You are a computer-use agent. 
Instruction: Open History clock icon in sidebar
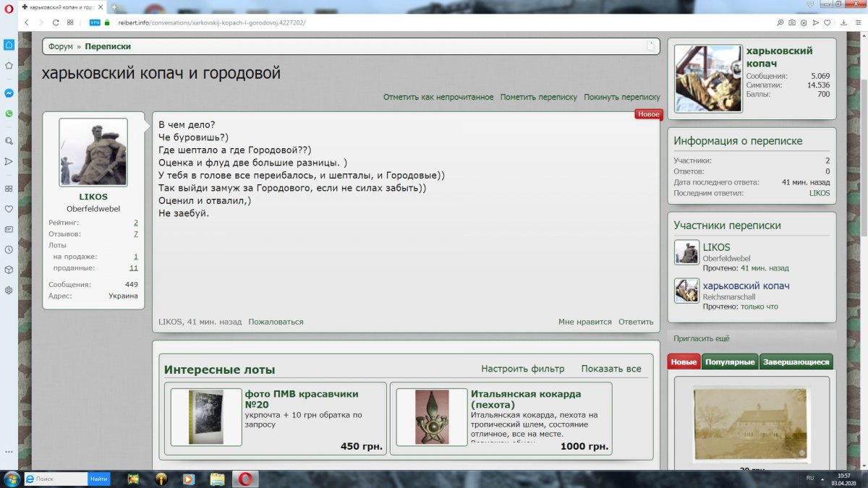tap(9, 249)
